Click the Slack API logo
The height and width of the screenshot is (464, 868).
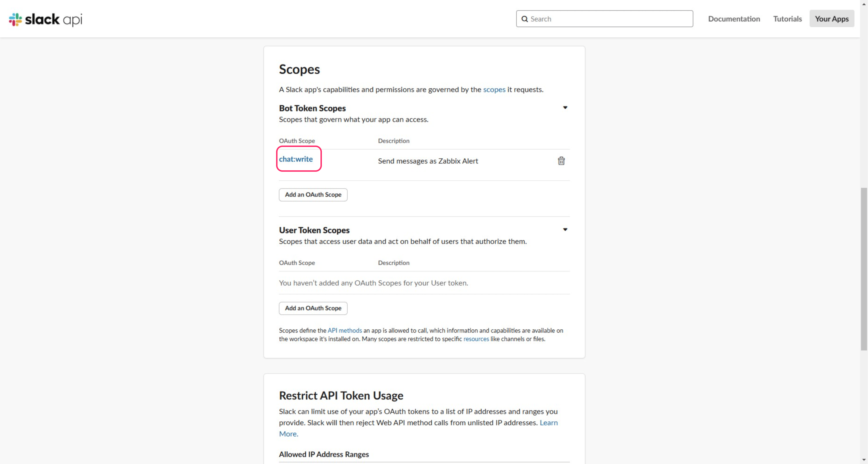46,19
